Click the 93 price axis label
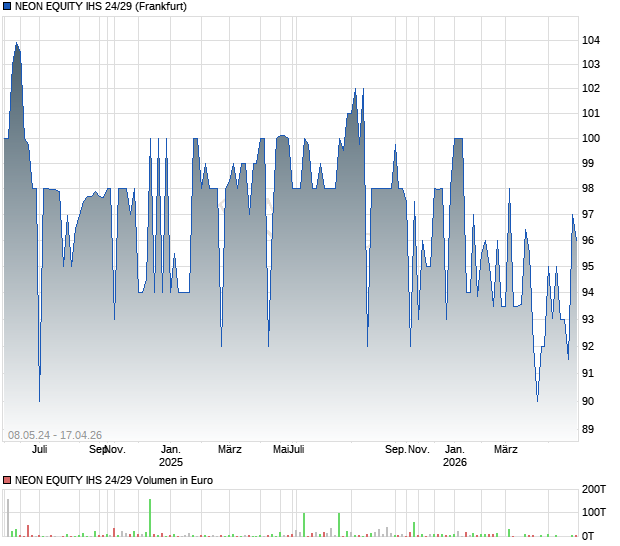This screenshot has height=546, width=620. [x=588, y=319]
